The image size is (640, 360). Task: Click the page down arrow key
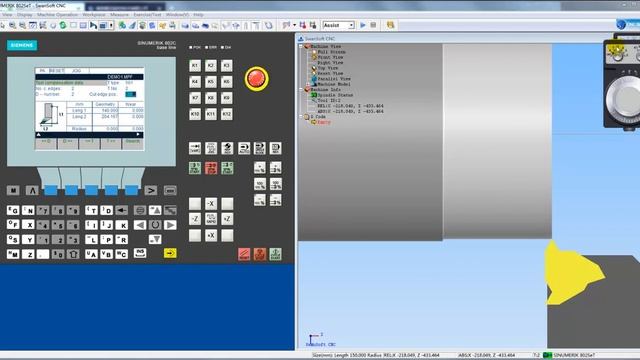point(155,240)
